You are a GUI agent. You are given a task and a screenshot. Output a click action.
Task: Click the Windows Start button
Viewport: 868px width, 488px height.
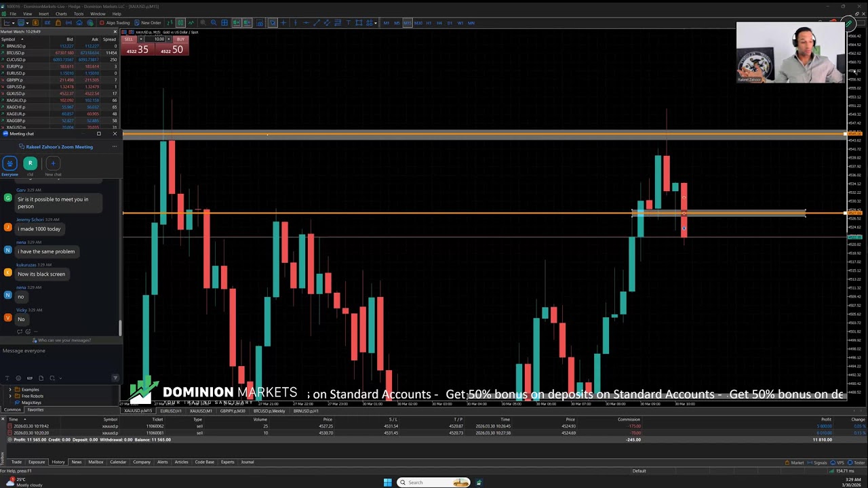[387, 483]
